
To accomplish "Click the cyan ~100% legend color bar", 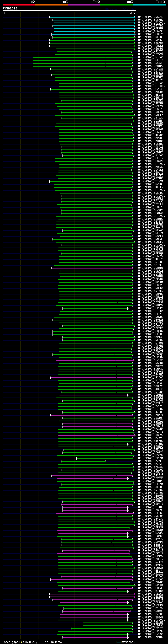I will [149, 5].
